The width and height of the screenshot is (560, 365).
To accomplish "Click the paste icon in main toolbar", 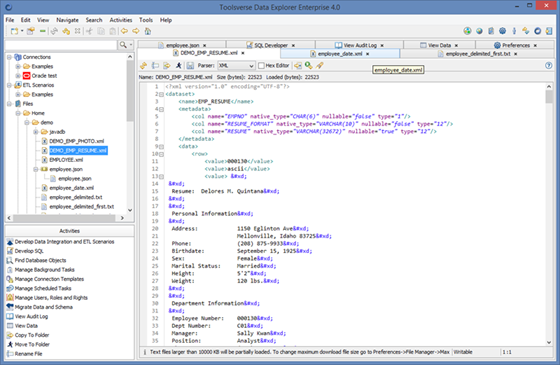I will tap(112, 31).
